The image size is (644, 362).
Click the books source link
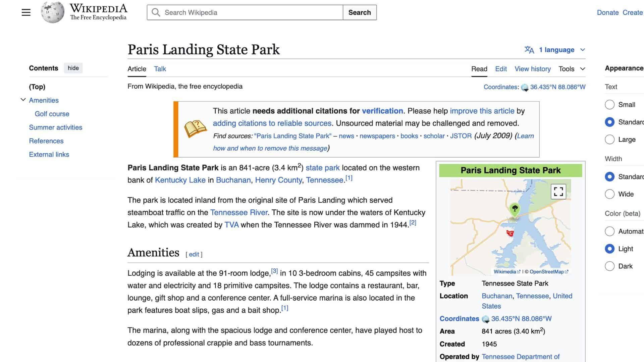click(x=409, y=136)
